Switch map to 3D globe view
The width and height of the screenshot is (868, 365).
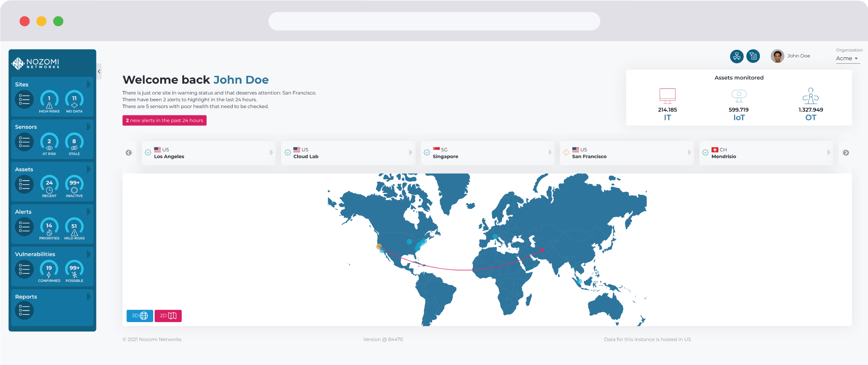[140, 316]
